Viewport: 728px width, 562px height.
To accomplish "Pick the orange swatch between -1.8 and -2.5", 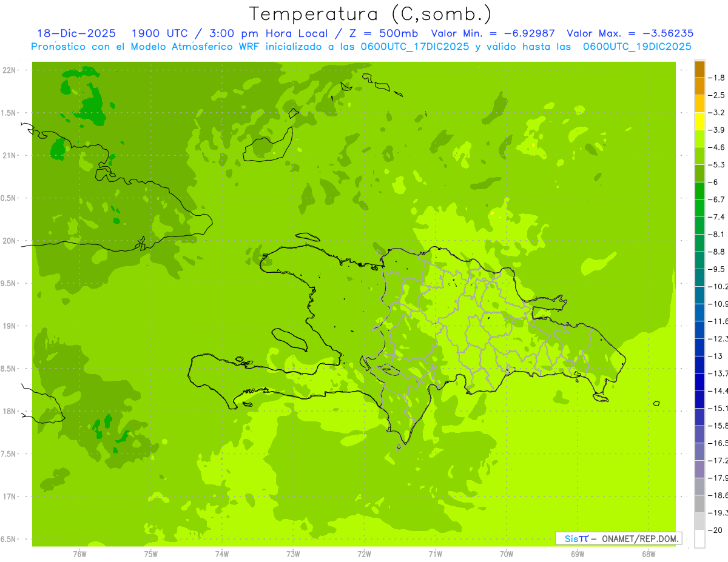I will coord(699,86).
